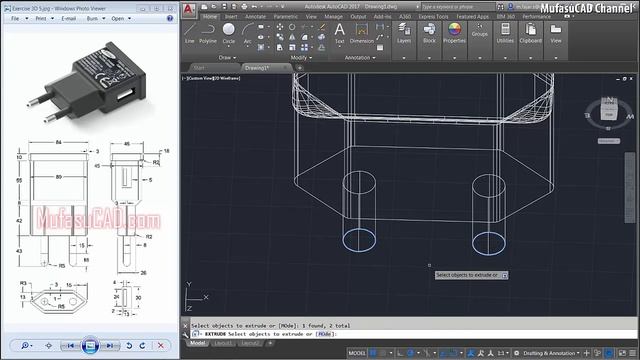This screenshot has height=360, width=640.
Task: Rotate image clockwise in Photo Viewer
Action: click(142, 346)
